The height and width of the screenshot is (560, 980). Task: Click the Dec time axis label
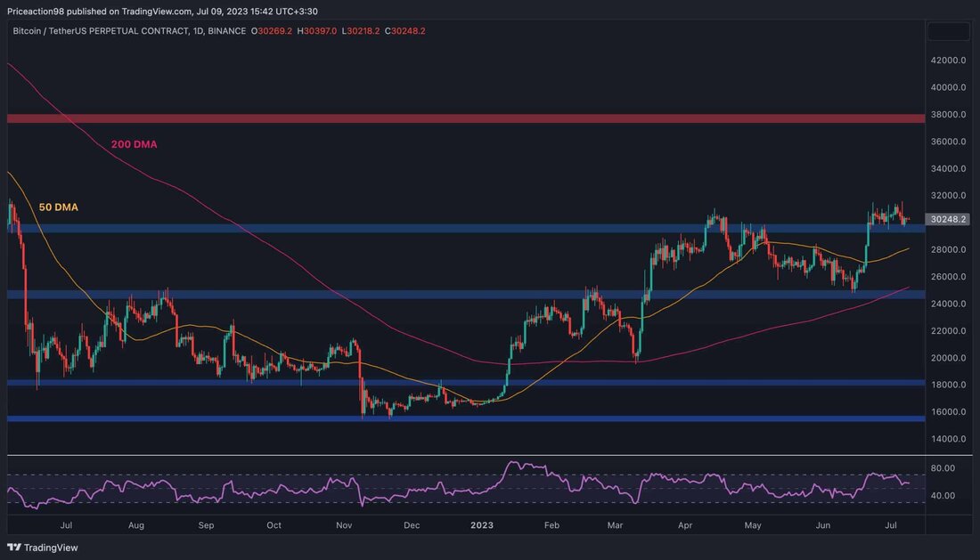coord(412,525)
